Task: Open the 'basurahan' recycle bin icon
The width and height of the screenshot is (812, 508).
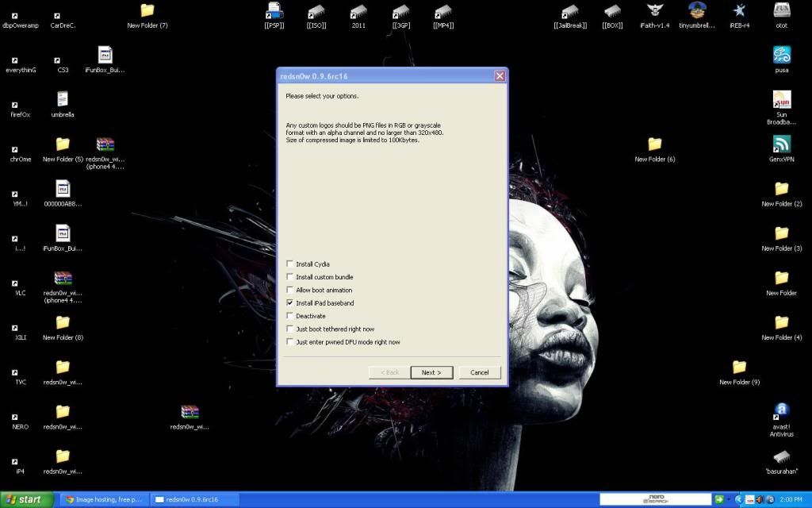Action: coord(782,461)
